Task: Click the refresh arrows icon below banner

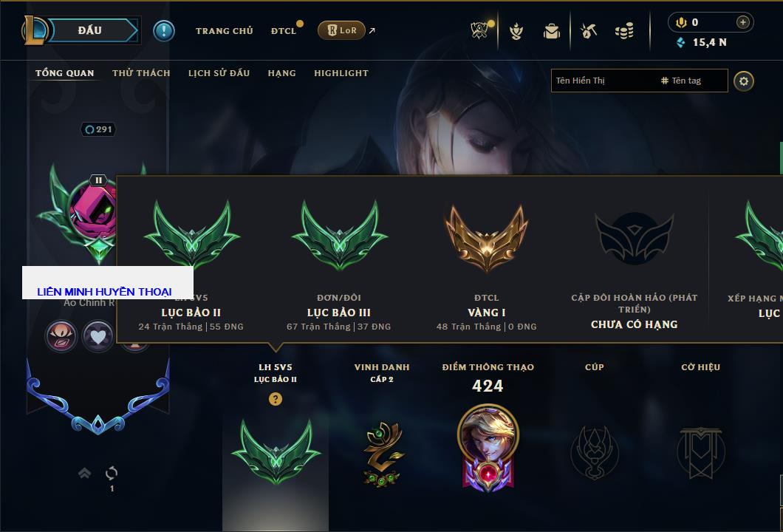Action: pos(112,473)
